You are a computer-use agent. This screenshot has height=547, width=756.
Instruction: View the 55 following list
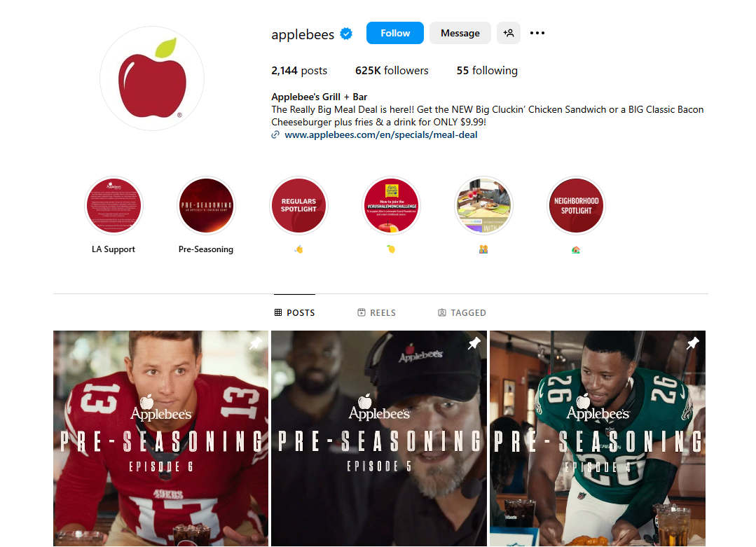[x=487, y=70]
